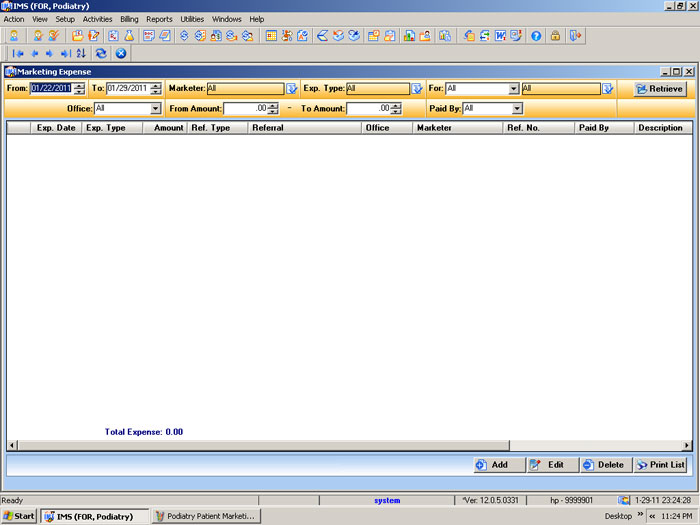Click the blue-green exchange arrows icon
Screen dimensions: 700x525
pyautogui.click(x=484, y=36)
